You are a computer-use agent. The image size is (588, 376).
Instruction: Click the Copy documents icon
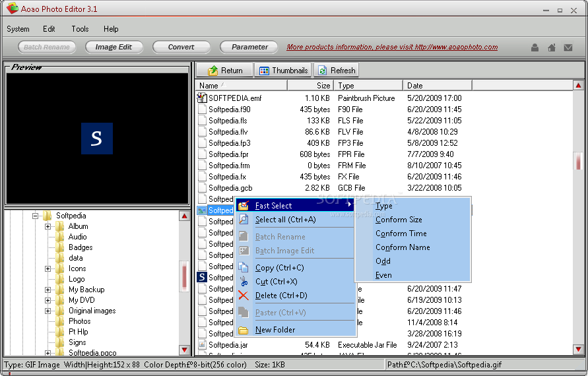click(x=244, y=267)
